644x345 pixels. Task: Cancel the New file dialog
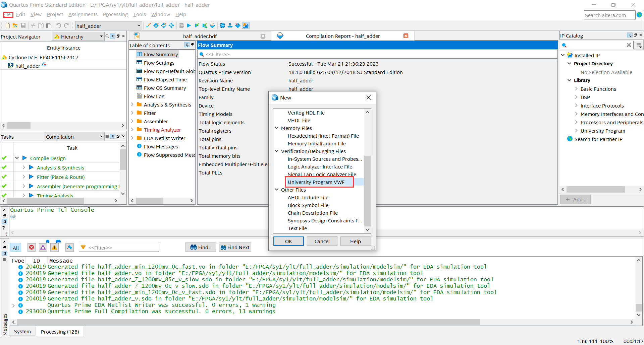(322, 241)
